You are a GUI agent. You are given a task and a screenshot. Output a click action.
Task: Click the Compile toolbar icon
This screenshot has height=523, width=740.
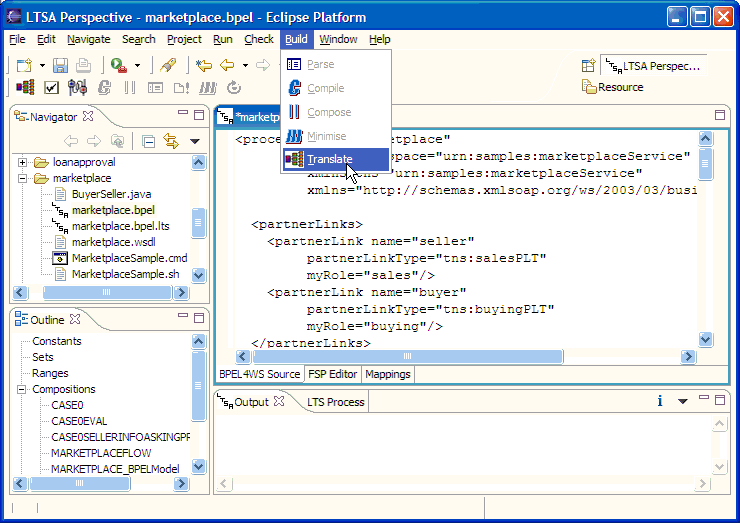point(103,88)
